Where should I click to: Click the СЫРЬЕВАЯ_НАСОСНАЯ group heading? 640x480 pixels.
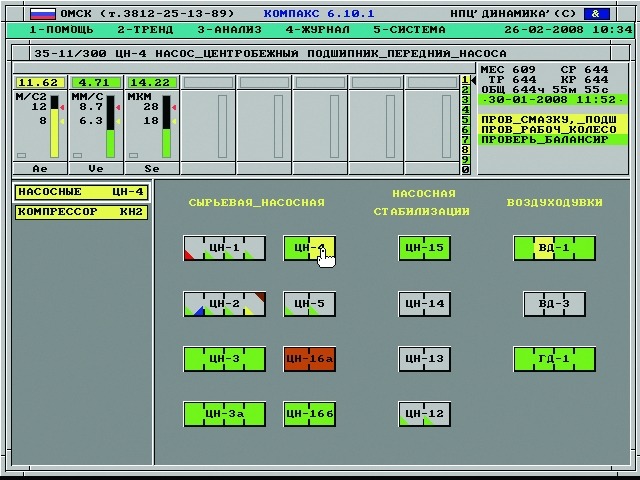257,202
